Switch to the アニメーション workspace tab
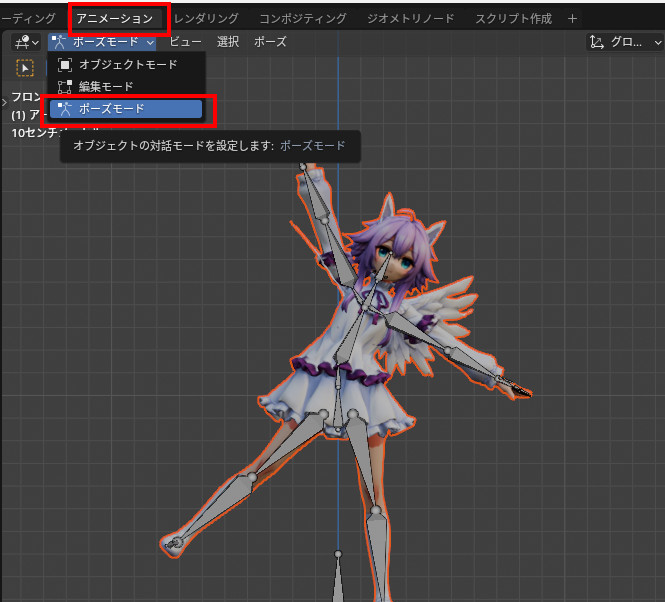Screen dimensions: 665x602 coord(115,18)
